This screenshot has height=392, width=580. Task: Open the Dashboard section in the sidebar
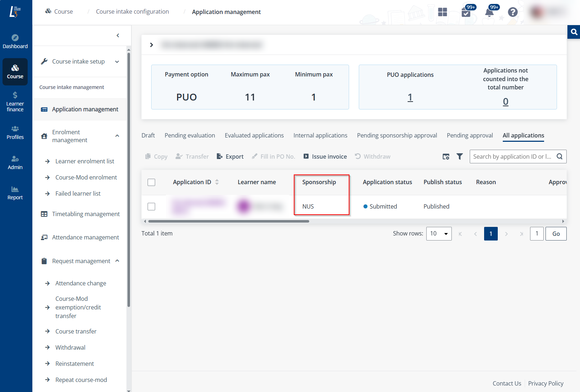[x=15, y=41]
